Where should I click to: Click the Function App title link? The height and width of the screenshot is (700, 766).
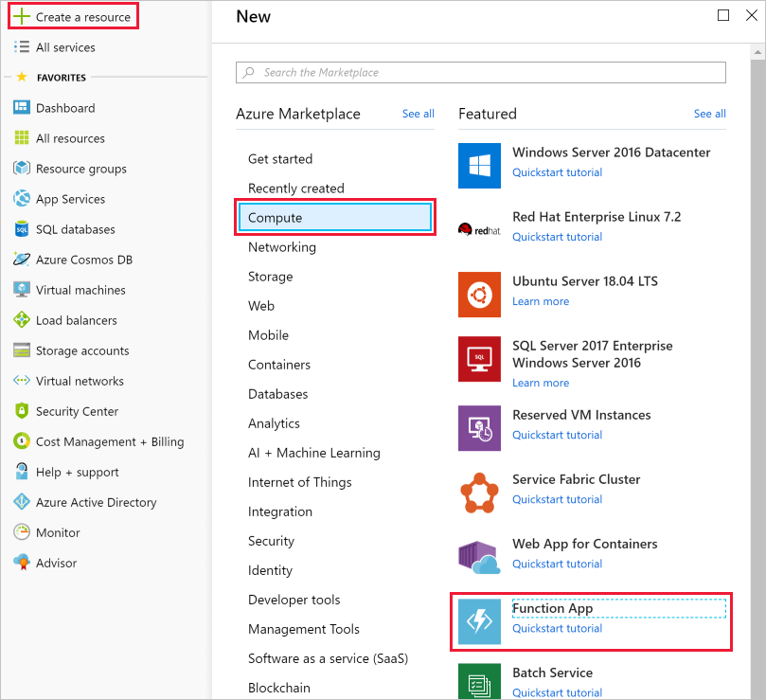[553, 608]
